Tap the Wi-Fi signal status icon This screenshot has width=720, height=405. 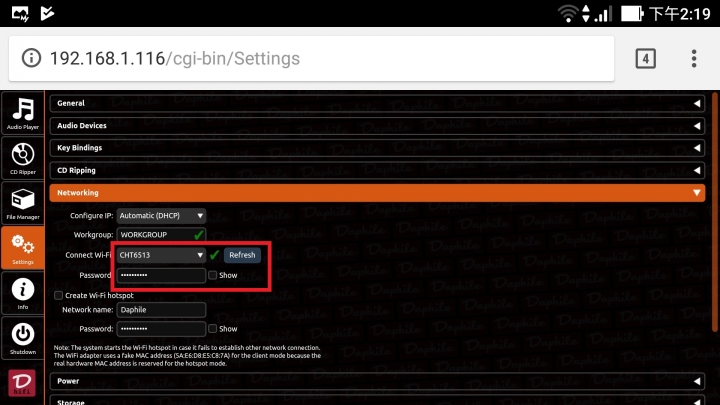pos(568,13)
